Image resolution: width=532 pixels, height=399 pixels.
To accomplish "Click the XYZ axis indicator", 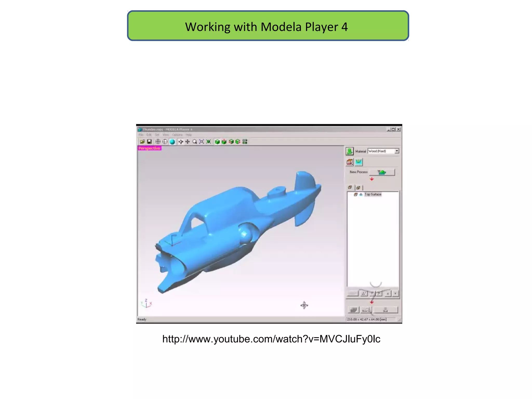I will point(146,303).
